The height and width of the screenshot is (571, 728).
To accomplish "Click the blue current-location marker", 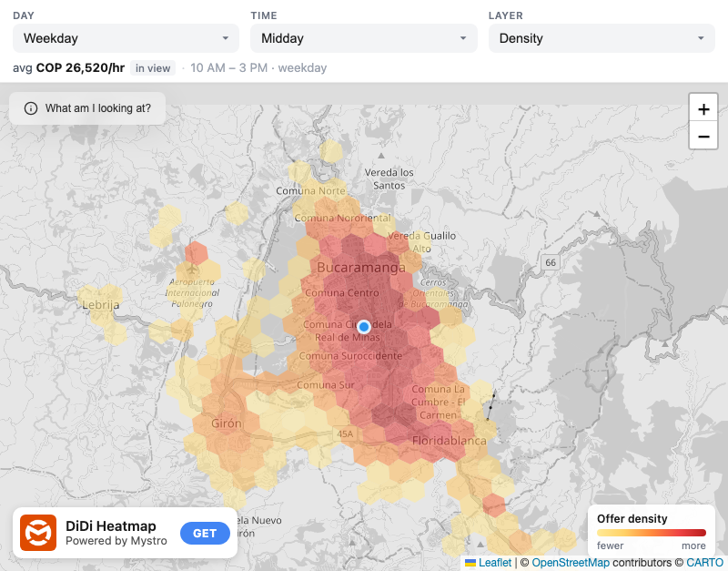I will tap(364, 327).
